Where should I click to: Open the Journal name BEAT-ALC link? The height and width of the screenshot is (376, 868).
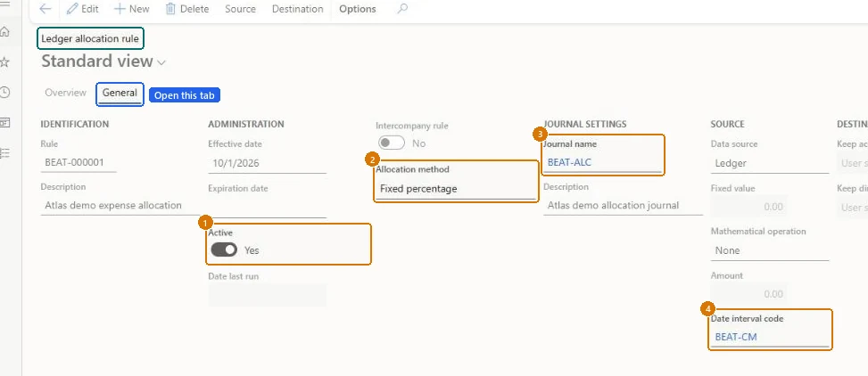[570, 162]
